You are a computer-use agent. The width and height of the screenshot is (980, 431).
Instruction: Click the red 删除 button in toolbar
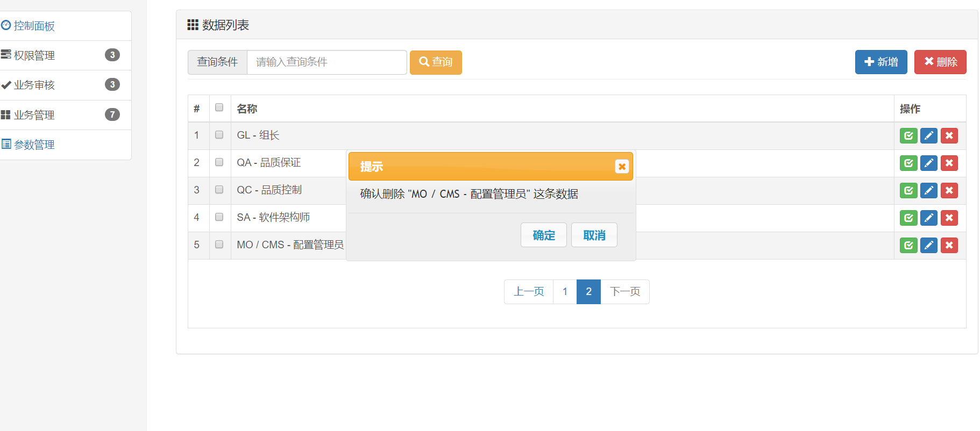point(940,62)
